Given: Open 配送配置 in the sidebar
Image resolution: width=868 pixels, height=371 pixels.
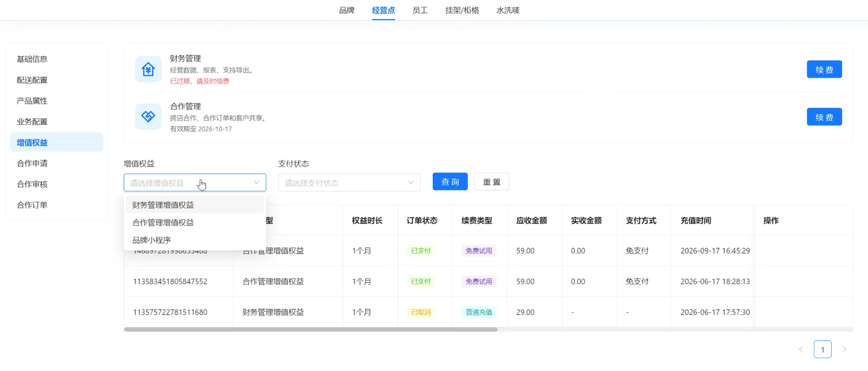Looking at the screenshot, I should click(x=56, y=80).
